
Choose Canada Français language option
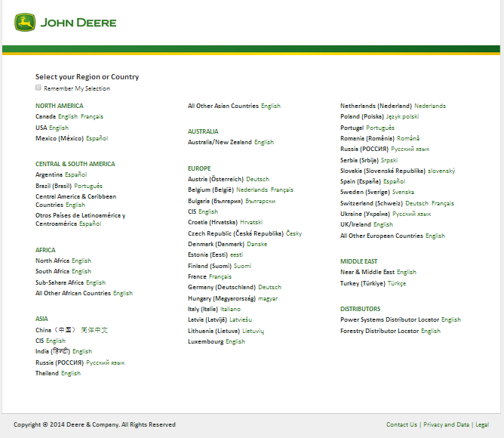92,117
